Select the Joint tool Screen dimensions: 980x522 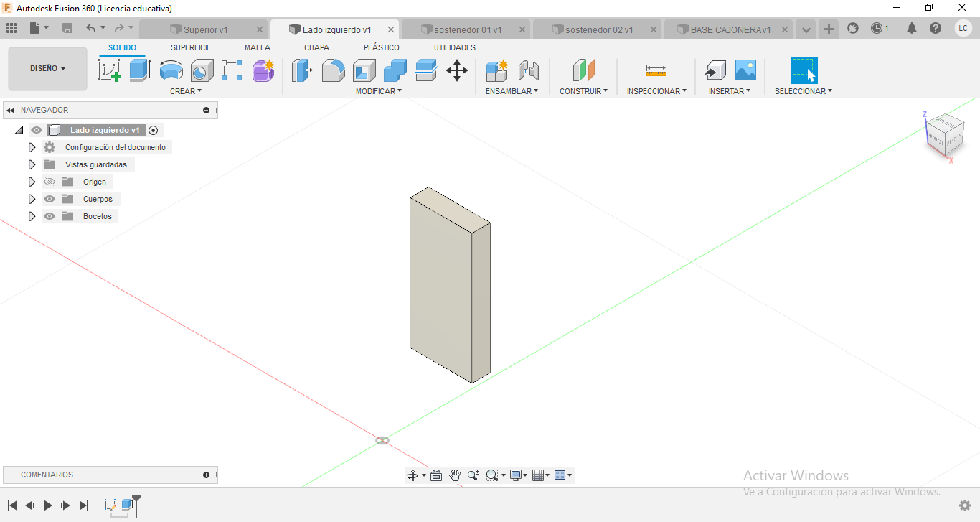[x=528, y=70]
